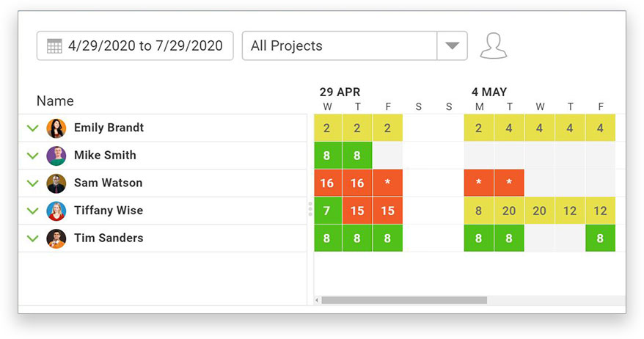Collapse Tim Sanders' row chevron

click(x=32, y=238)
